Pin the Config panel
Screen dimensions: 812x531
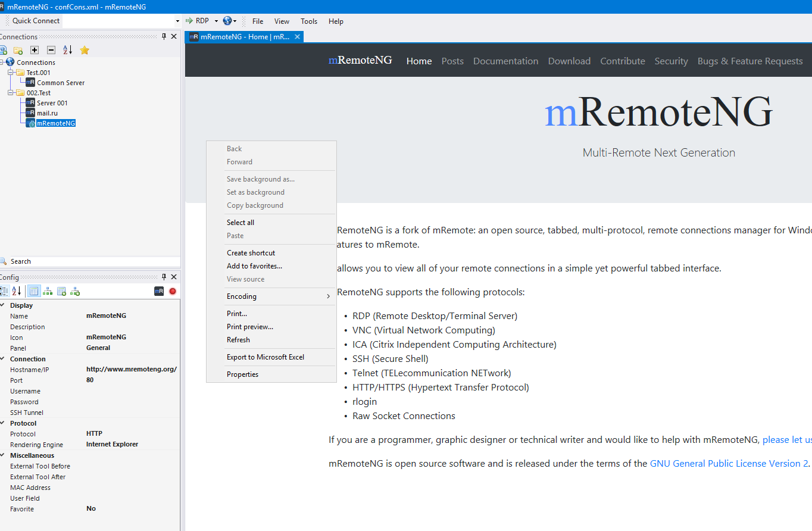click(164, 277)
